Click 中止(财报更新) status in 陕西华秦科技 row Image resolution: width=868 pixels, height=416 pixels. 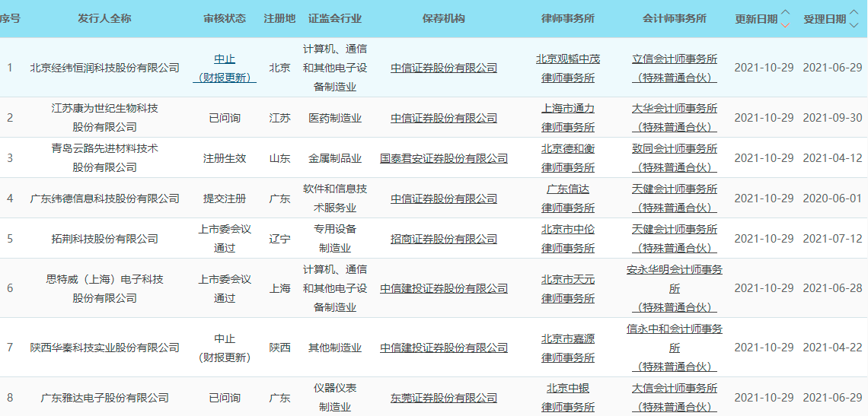click(x=224, y=348)
